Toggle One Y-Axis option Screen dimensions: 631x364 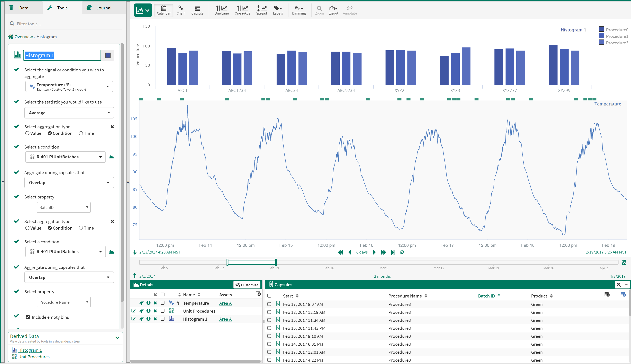point(242,10)
